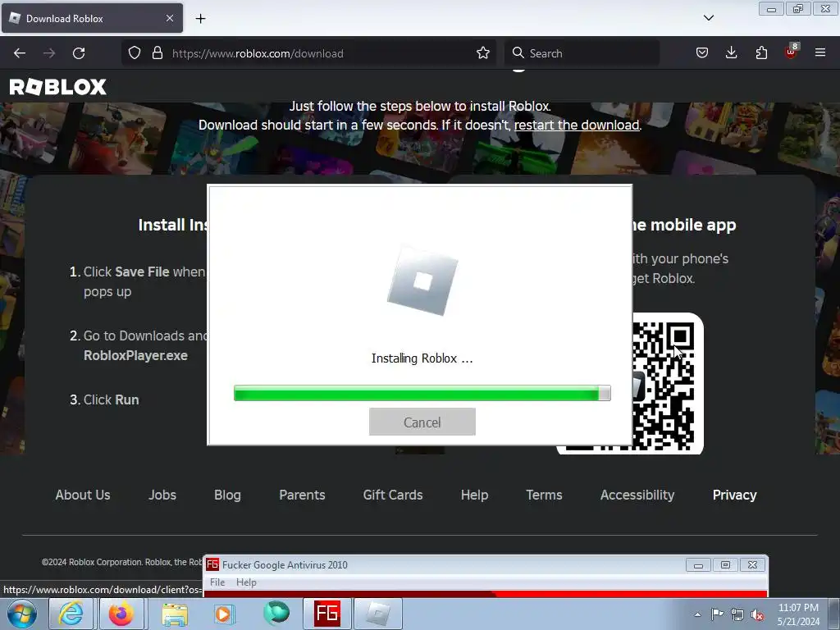This screenshot has width=840, height=630.
Task: Click the green installation progress bar
Action: [x=422, y=393]
